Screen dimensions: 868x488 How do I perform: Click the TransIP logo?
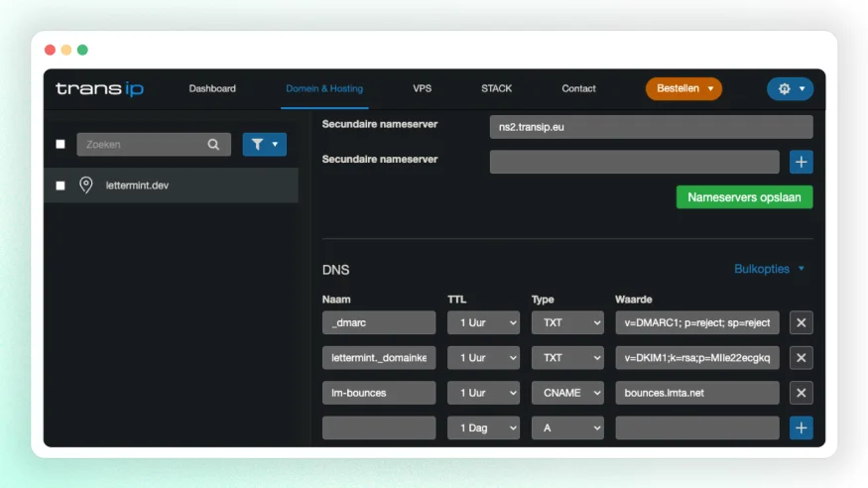tap(99, 88)
